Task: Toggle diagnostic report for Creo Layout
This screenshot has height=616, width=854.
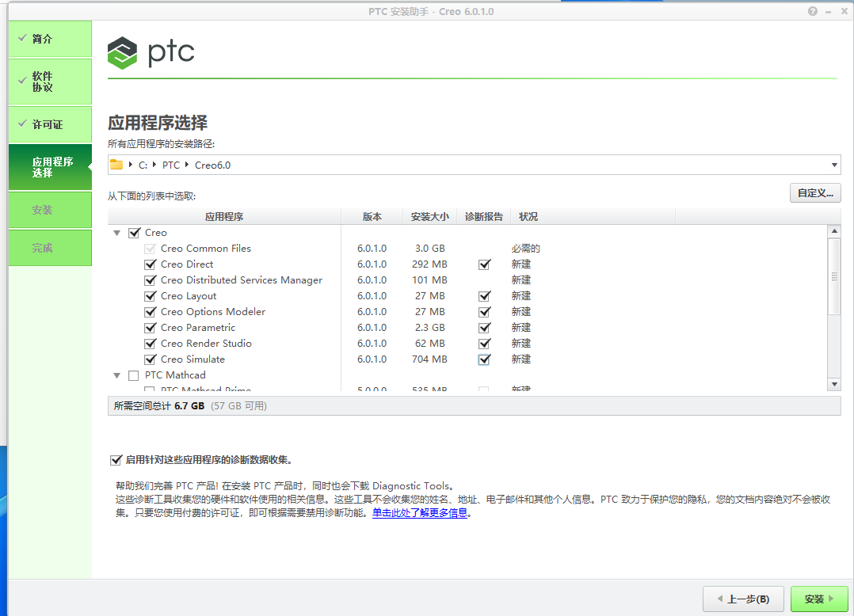Action: 484,296
